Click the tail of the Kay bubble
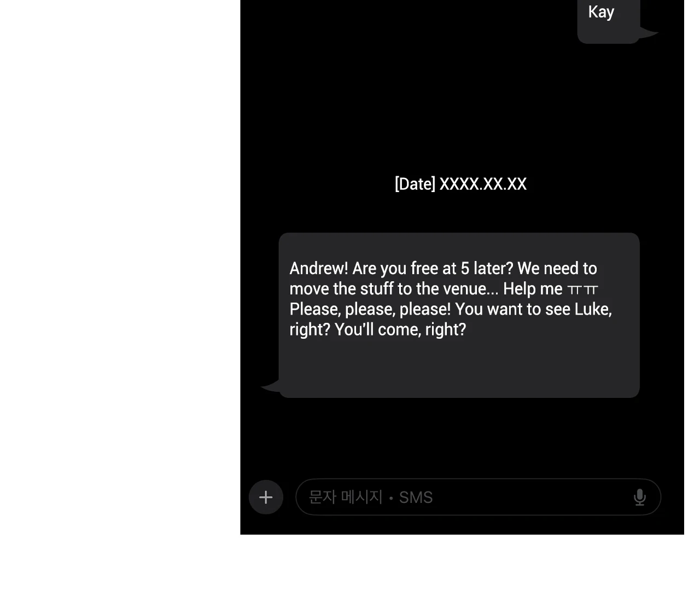This screenshot has width=700, height=591. coord(649,32)
